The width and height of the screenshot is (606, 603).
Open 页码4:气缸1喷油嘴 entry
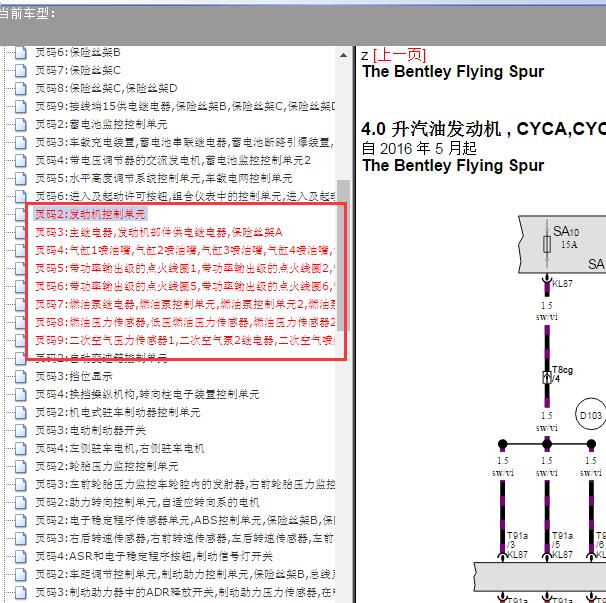click(185, 250)
